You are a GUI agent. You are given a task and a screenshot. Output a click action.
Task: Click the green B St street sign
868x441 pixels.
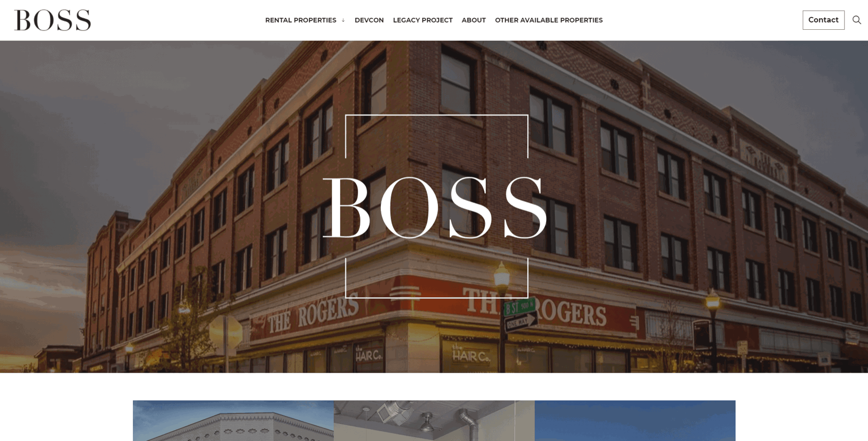(519, 308)
